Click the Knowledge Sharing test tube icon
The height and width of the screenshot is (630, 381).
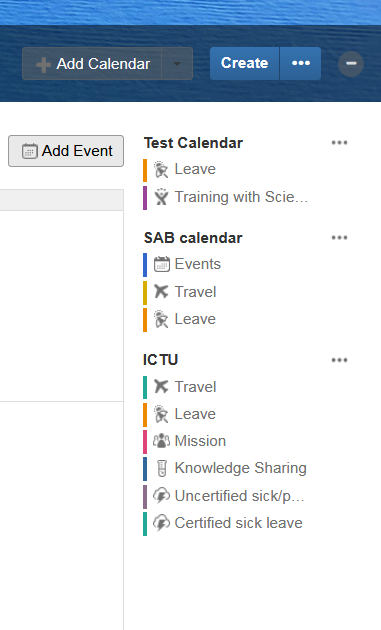tap(162, 468)
